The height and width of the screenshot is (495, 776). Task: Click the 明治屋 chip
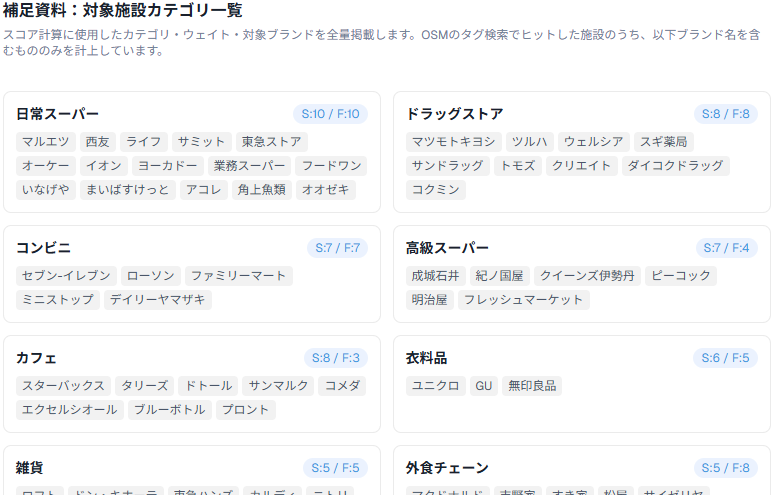pyautogui.click(x=430, y=299)
